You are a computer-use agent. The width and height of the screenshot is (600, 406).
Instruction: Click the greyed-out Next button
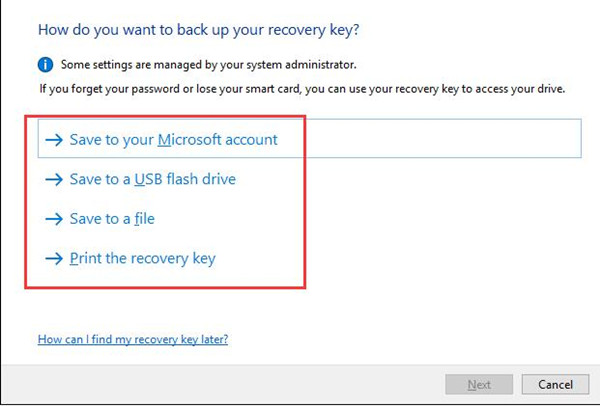pos(479,384)
